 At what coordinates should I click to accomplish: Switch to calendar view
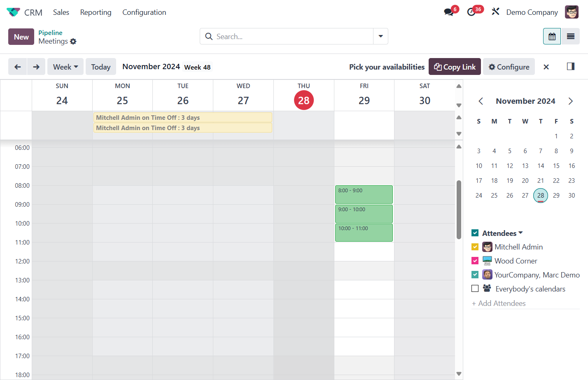point(552,37)
